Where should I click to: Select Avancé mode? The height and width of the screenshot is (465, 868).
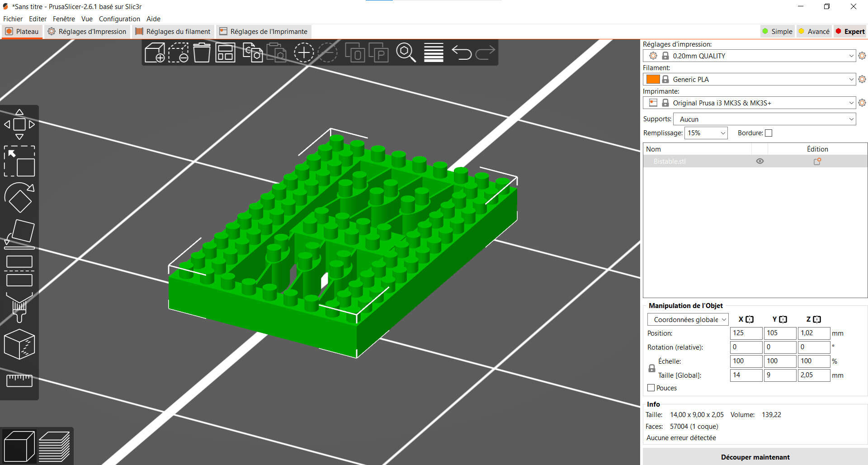point(814,31)
